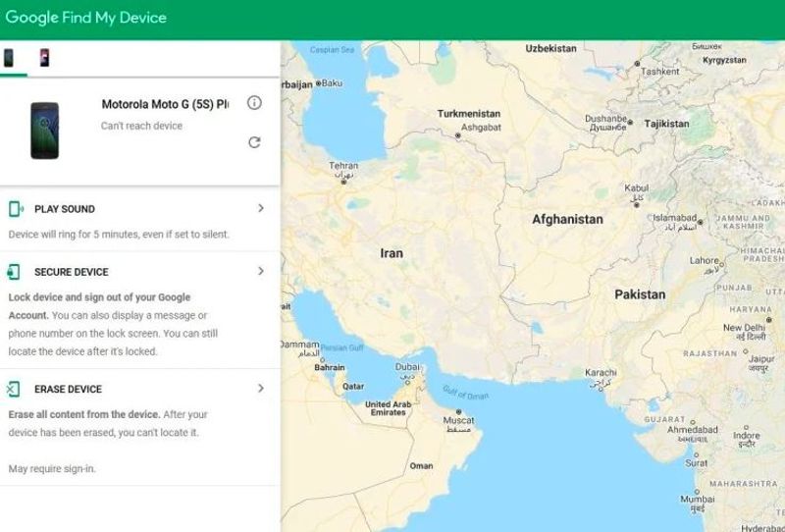Click the "May require sign-in." note
Viewport: 785px width, 532px height.
pos(52,469)
